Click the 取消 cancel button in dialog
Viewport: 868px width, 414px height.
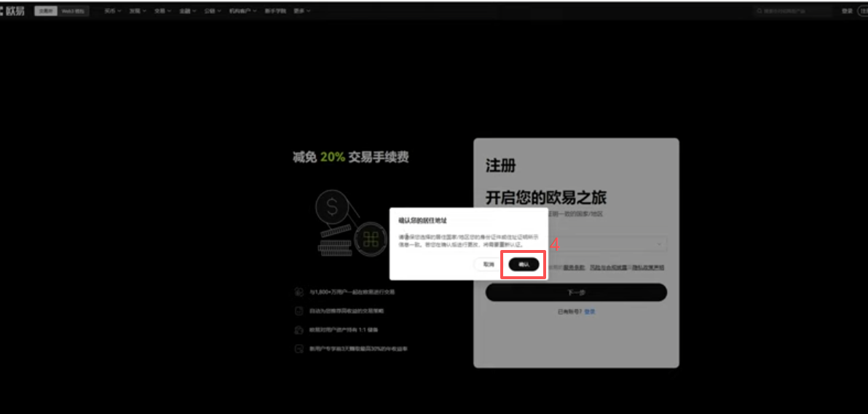pos(488,265)
